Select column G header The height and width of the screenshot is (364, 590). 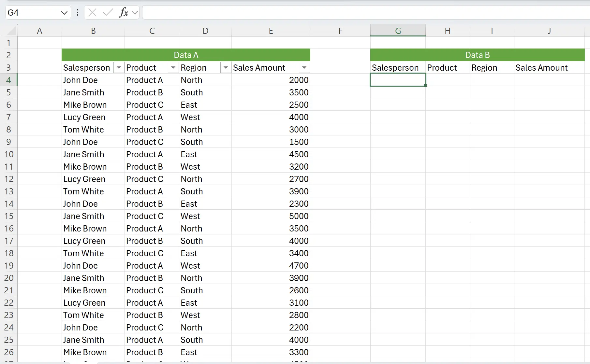click(398, 31)
